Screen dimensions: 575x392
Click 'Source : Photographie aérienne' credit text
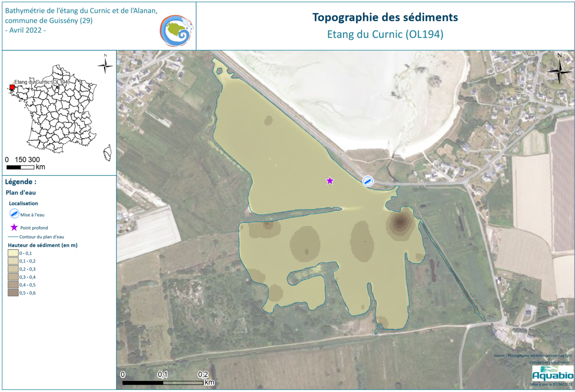533,356
